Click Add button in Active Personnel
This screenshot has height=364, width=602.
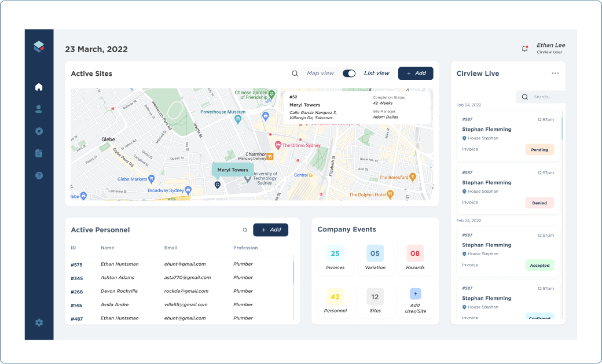click(x=270, y=230)
